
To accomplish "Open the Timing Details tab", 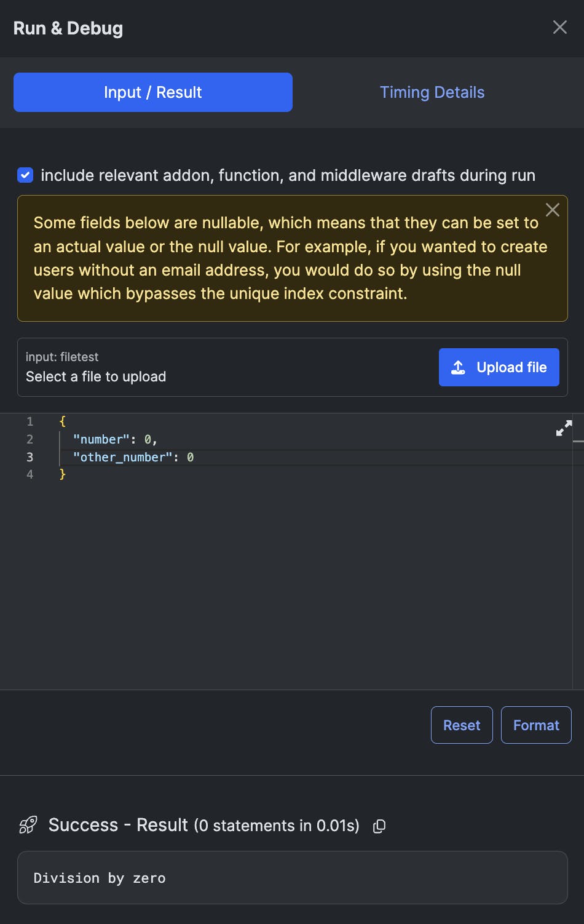I will click(432, 92).
